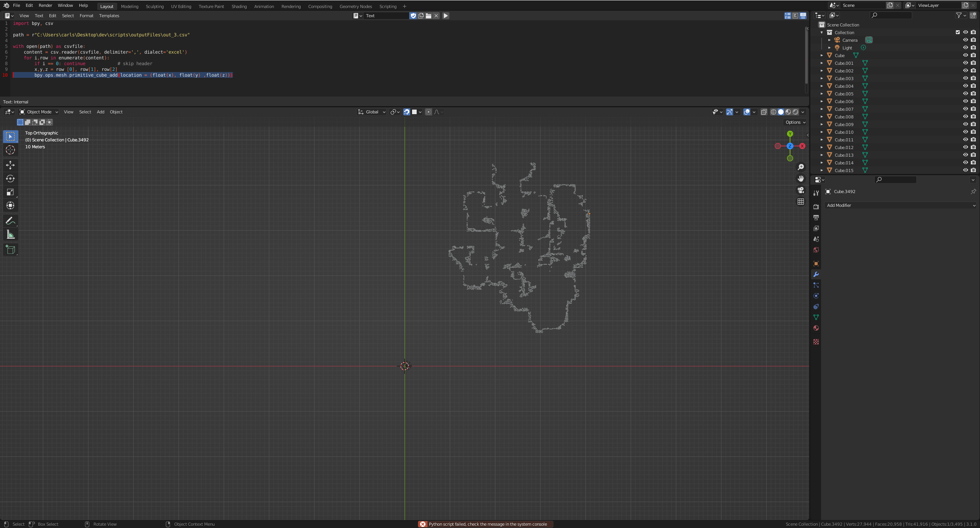The image size is (980, 528).
Task: Click the viewport Options button
Action: pyautogui.click(x=795, y=122)
